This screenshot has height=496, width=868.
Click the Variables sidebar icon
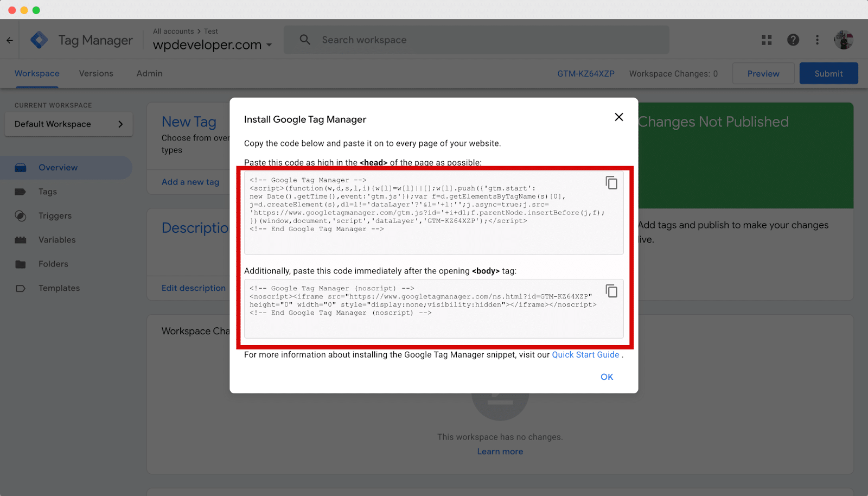point(21,240)
